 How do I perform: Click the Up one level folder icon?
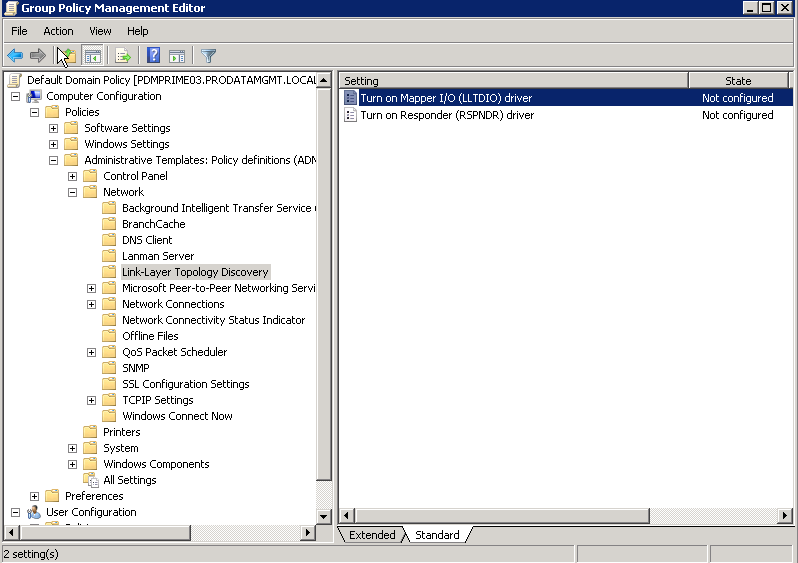(67, 56)
